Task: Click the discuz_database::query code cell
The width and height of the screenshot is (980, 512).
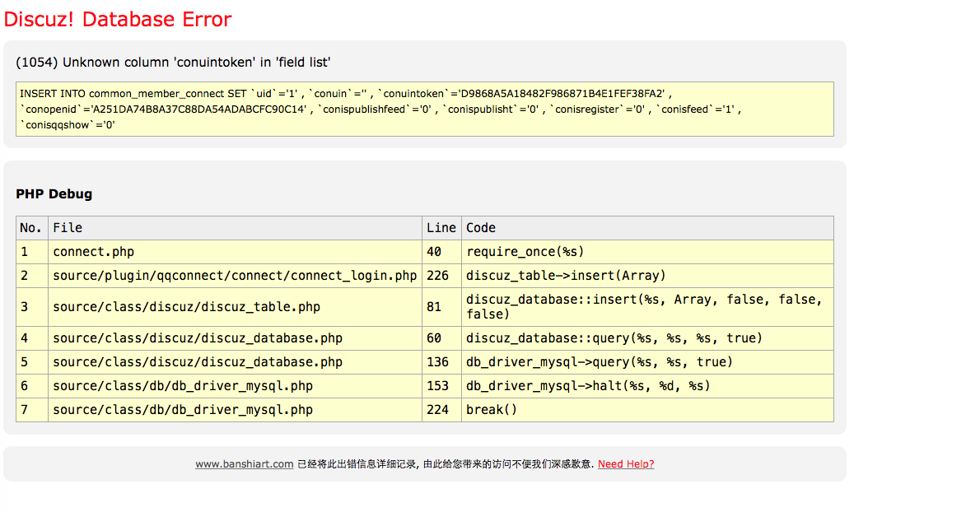Action: 614,338
